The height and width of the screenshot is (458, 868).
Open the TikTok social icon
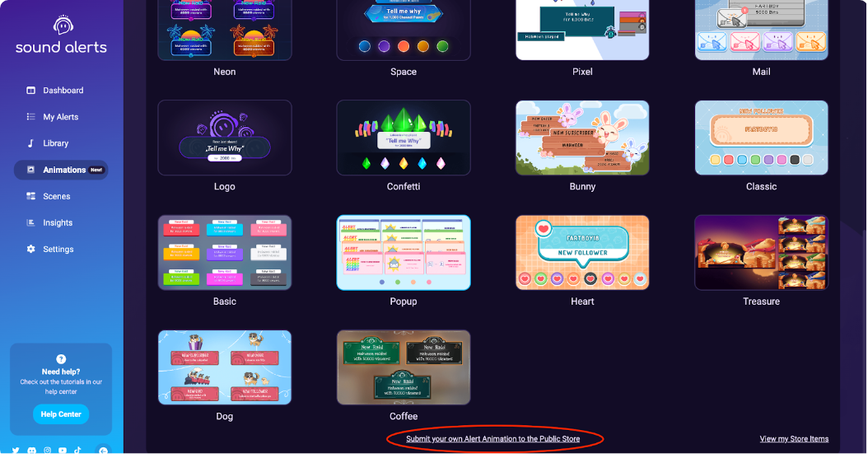tap(77, 451)
